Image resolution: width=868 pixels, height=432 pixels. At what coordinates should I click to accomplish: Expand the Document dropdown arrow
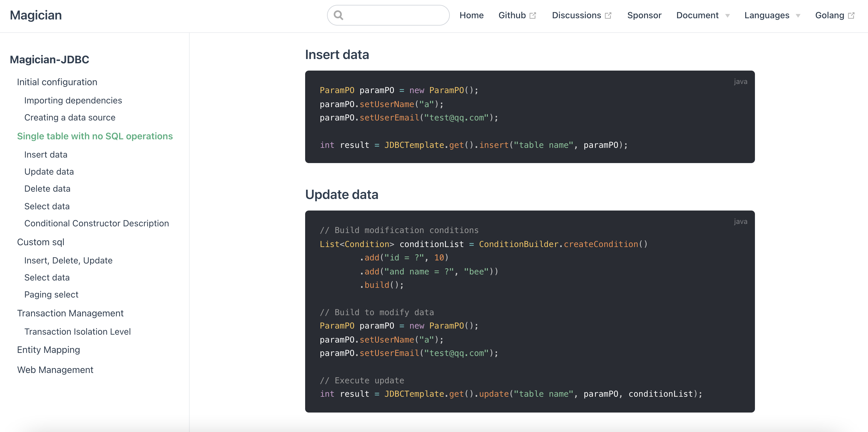tap(728, 16)
